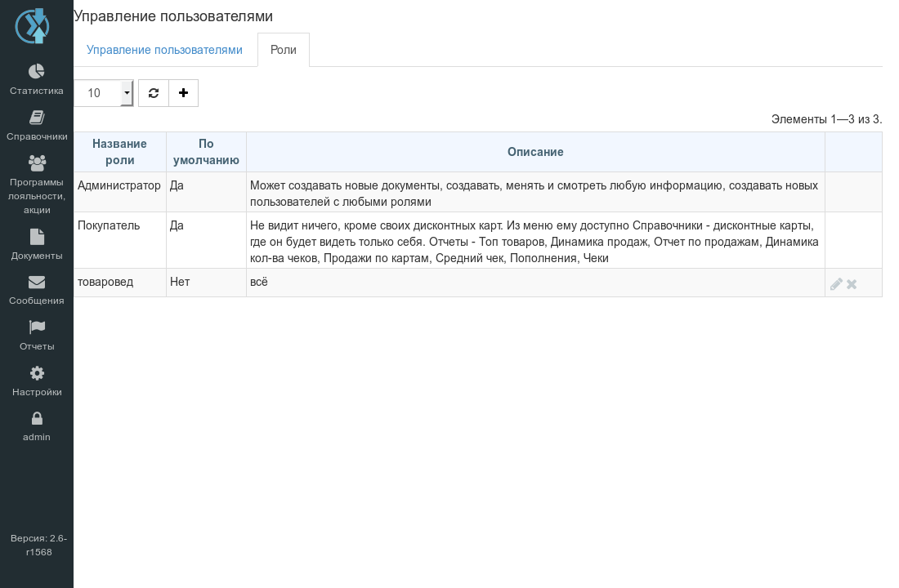Image resolution: width=899 pixels, height=588 pixels.
Task: Switch to the Управление пользователями tab
Action: 164,50
